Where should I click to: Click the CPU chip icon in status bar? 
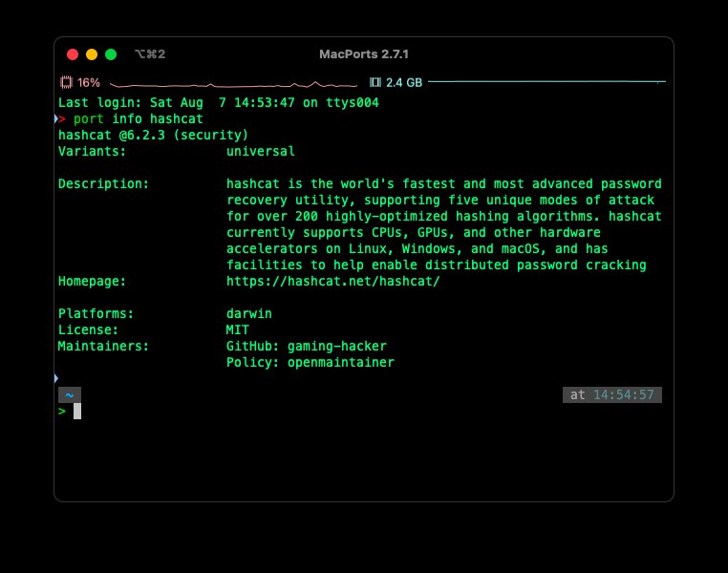(66, 82)
